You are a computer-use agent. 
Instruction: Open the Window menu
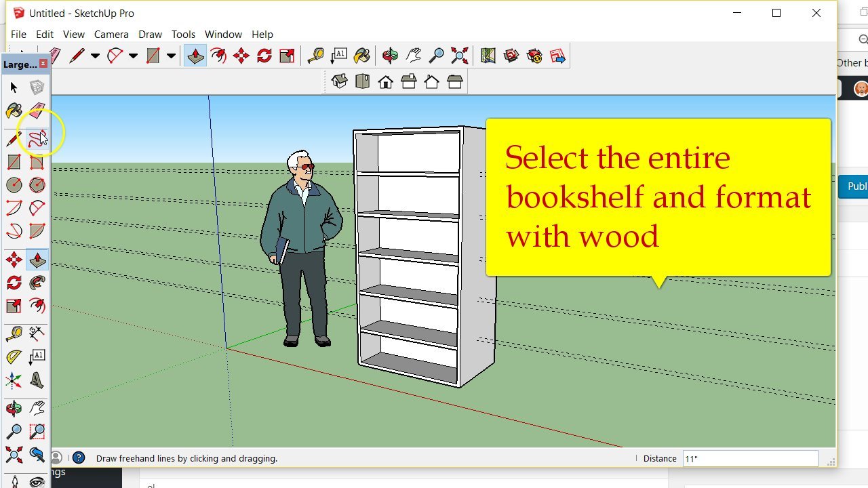click(x=223, y=35)
